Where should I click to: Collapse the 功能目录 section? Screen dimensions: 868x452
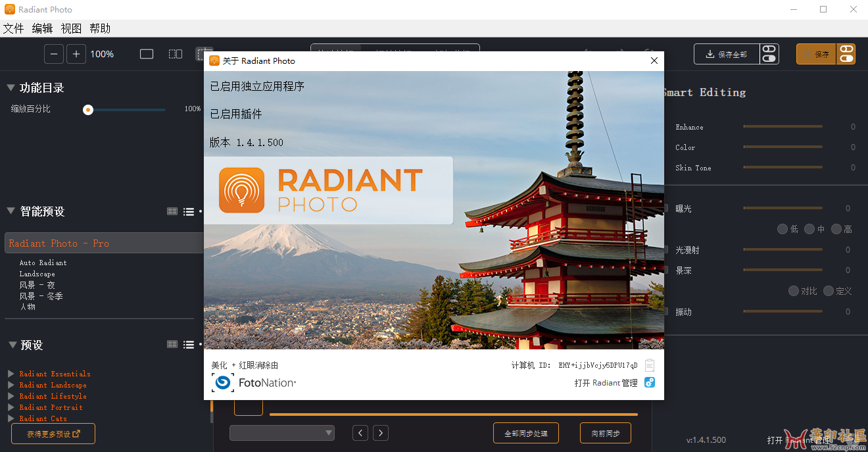[11, 88]
